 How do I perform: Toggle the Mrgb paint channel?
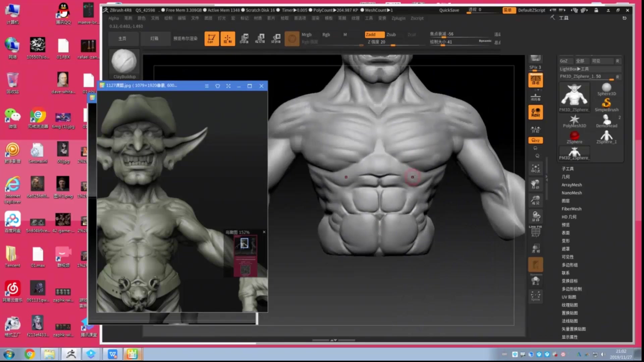306,34
